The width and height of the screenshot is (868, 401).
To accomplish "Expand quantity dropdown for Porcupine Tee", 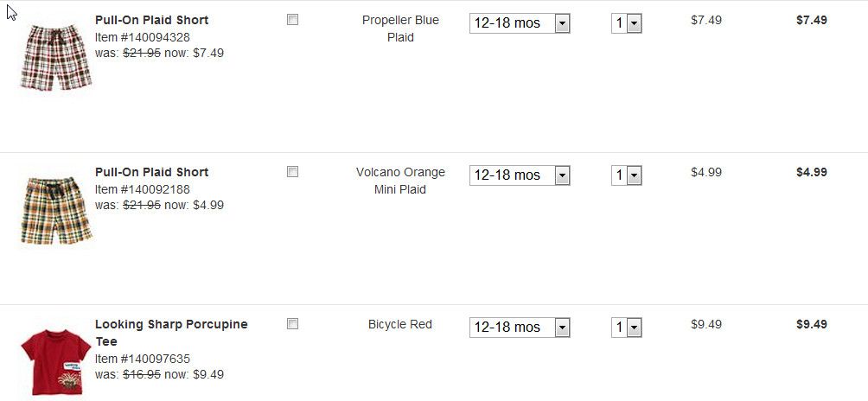I will pyautogui.click(x=626, y=328).
